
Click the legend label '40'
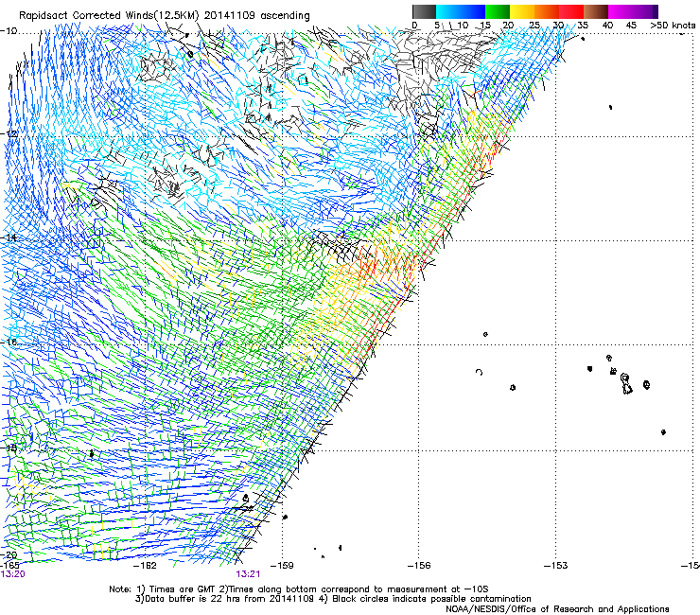click(607, 26)
